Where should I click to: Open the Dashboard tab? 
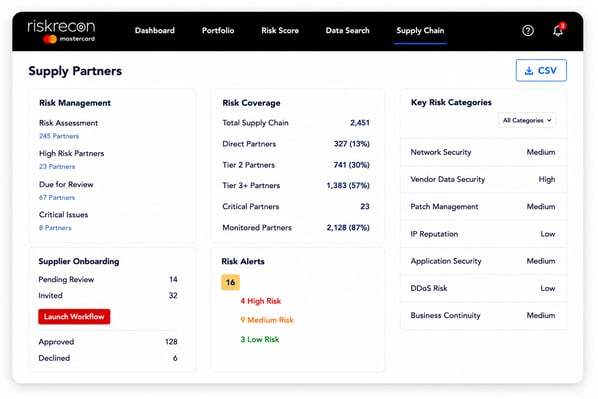click(x=154, y=31)
